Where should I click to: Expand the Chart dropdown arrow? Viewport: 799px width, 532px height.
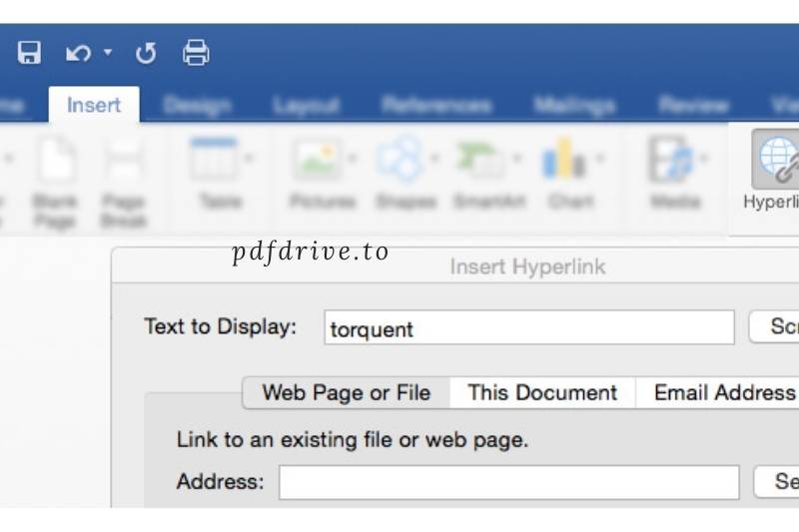click(600, 159)
